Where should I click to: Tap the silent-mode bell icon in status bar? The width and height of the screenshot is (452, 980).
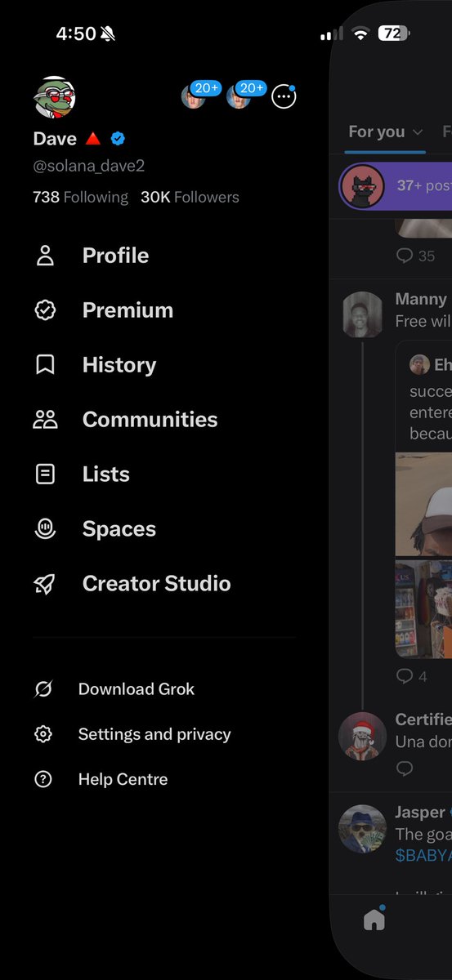110,33
